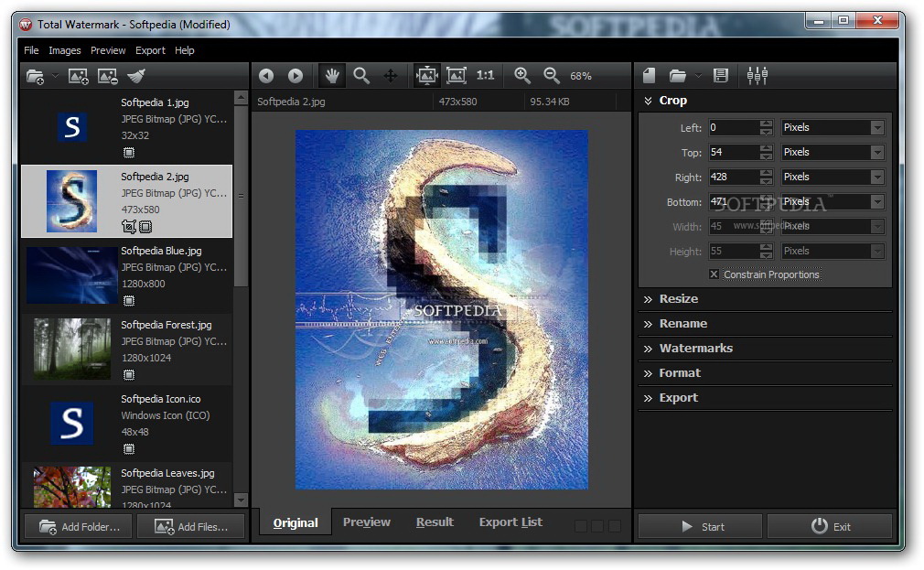This screenshot has height=570, width=924.
Task: Open the Bottom units Pixels dropdown
Action: (x=833, y=201)
